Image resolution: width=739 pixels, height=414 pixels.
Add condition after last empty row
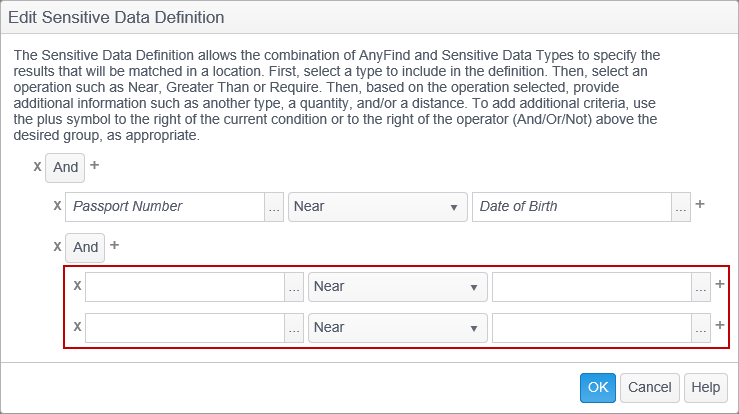[720, 326]
